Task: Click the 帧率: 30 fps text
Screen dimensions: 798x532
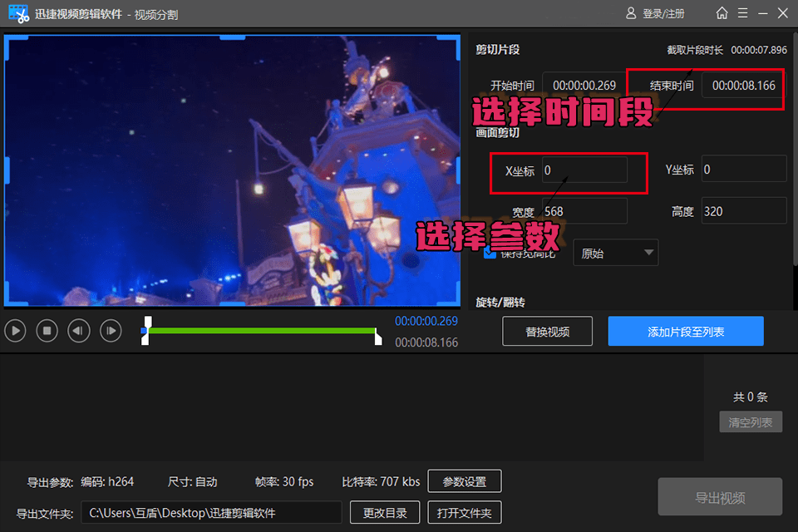Action: pyautogui.click(x=284, y=481)
